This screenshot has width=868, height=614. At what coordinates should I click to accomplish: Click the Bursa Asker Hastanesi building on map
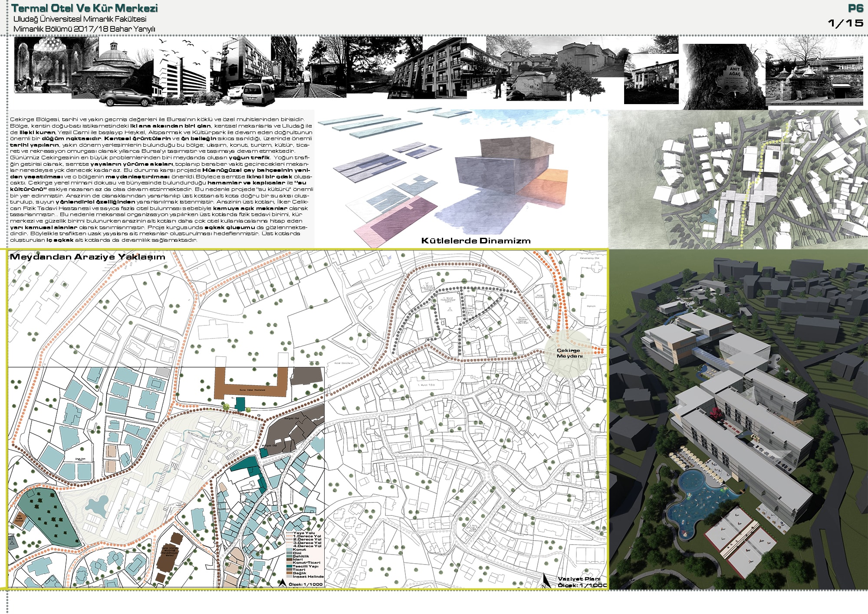[x=252, y=384]
